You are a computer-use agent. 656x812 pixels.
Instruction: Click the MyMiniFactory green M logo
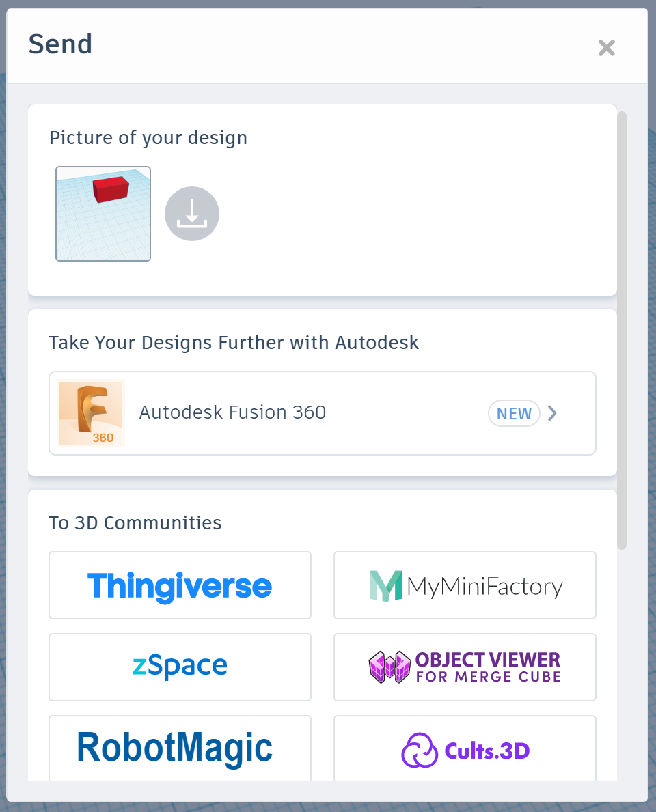[x=385, y=586]
